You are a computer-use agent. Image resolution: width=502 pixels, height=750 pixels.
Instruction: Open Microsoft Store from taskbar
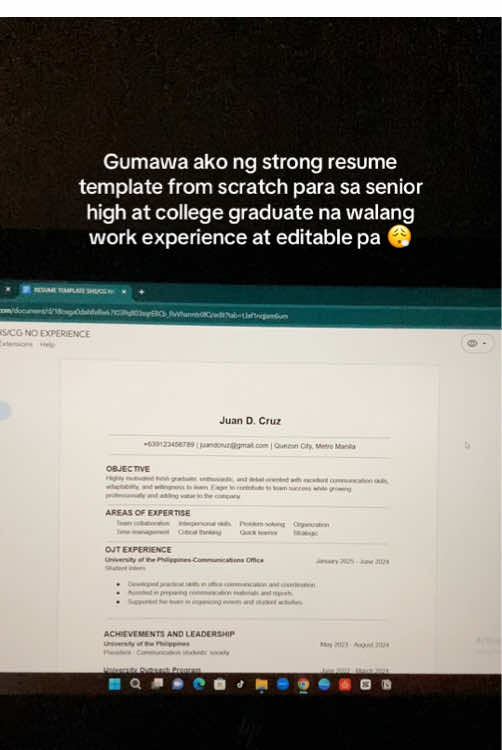220,684
